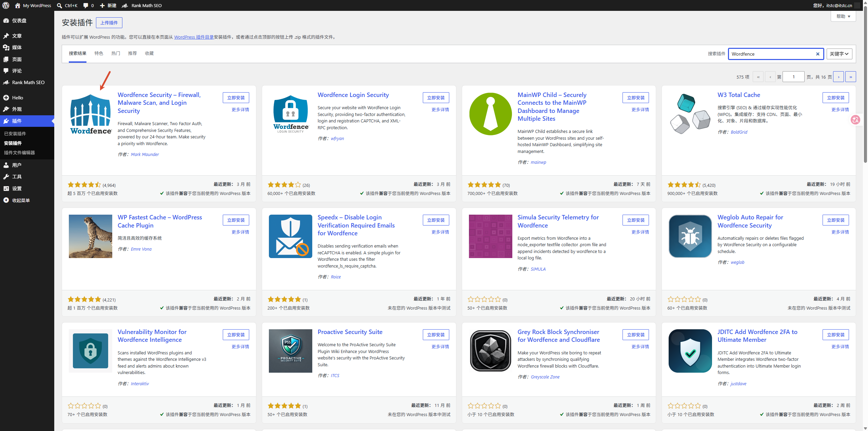Select the 插件 plugins menu item
This screenshot has height=431, width=868.
27,121
